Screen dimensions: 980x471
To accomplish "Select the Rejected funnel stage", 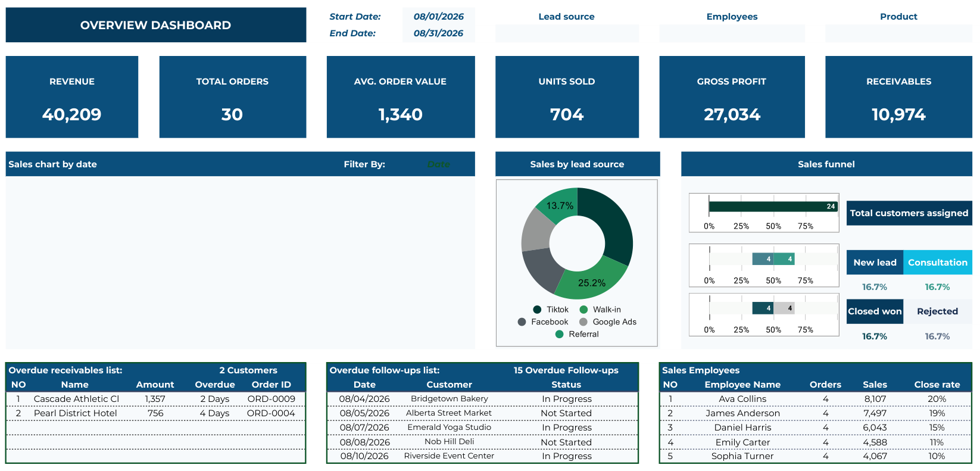I will (x=938, y=311).
